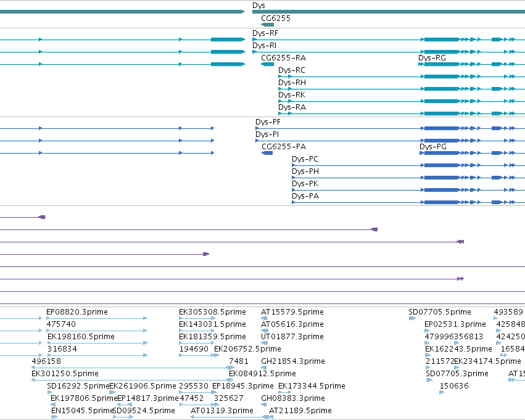Click the GH08383.3prime feature
Viewport: 525px width, 420px height.
point(293,399)
